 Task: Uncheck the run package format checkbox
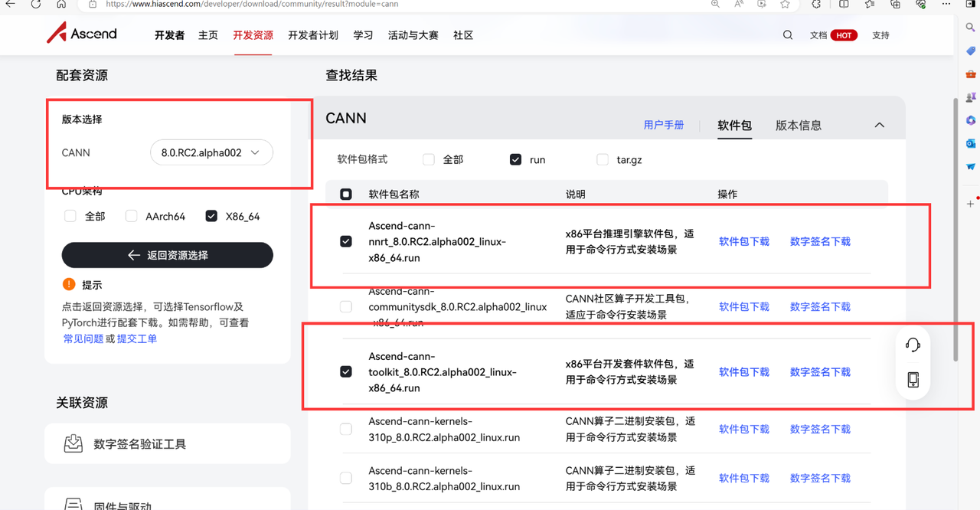[x=515, y=159]
